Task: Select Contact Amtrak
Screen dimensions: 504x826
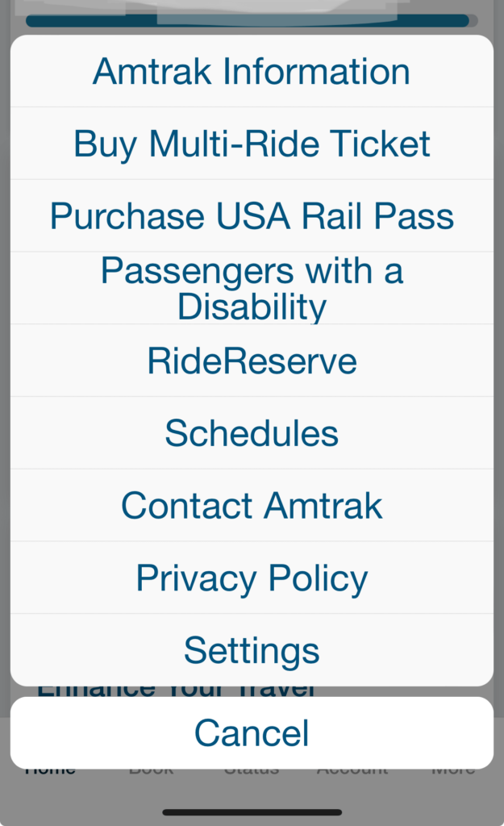Action: [x=252, y=505]
